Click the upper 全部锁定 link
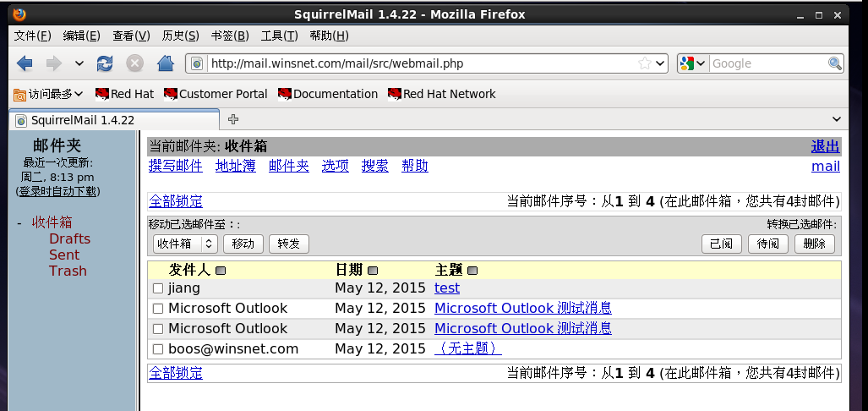 pos(176,201)
